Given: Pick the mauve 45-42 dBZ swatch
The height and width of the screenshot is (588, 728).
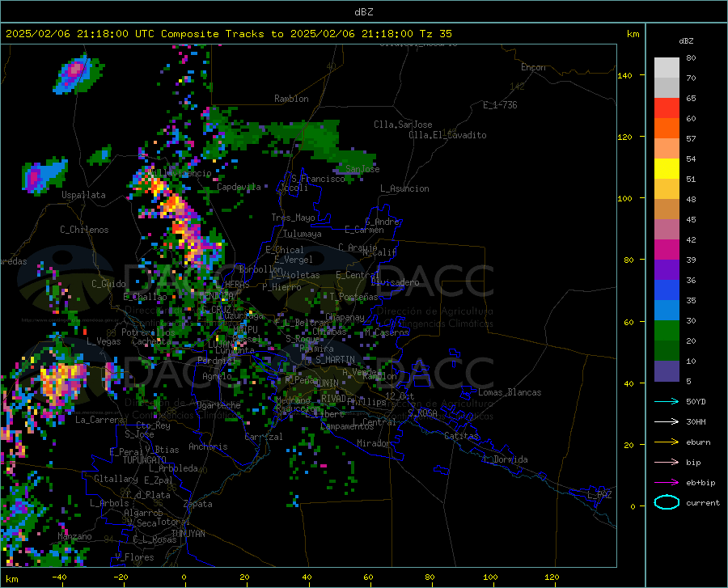Looking at the screenshot, I should pos(667,230).
